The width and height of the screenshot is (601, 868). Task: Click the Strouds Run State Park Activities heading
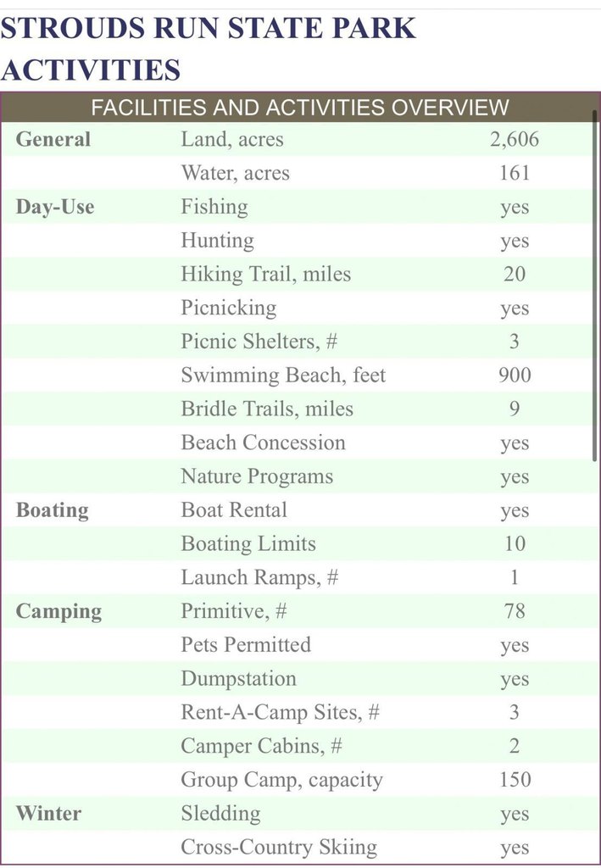click(208, 48)
